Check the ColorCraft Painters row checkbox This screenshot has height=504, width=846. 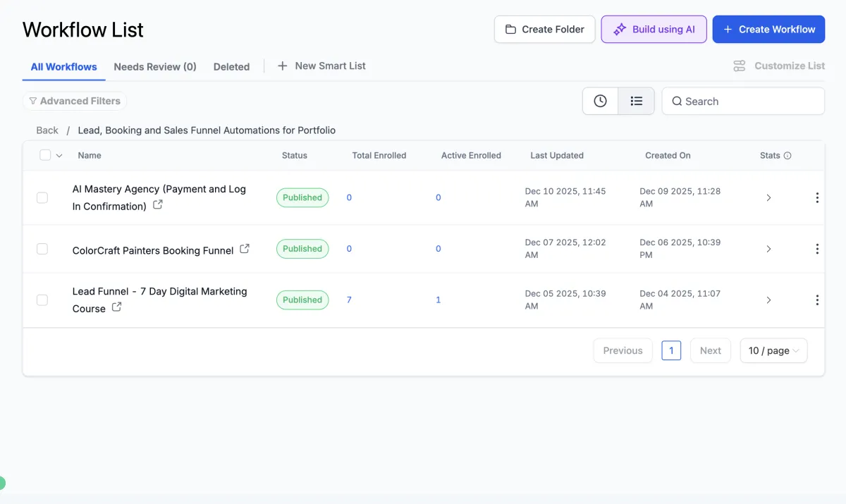tap(42, 249)
